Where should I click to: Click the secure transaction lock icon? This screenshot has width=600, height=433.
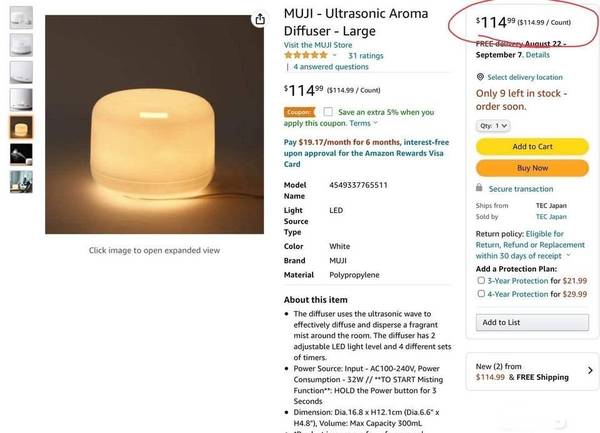(x=480, y=188)
